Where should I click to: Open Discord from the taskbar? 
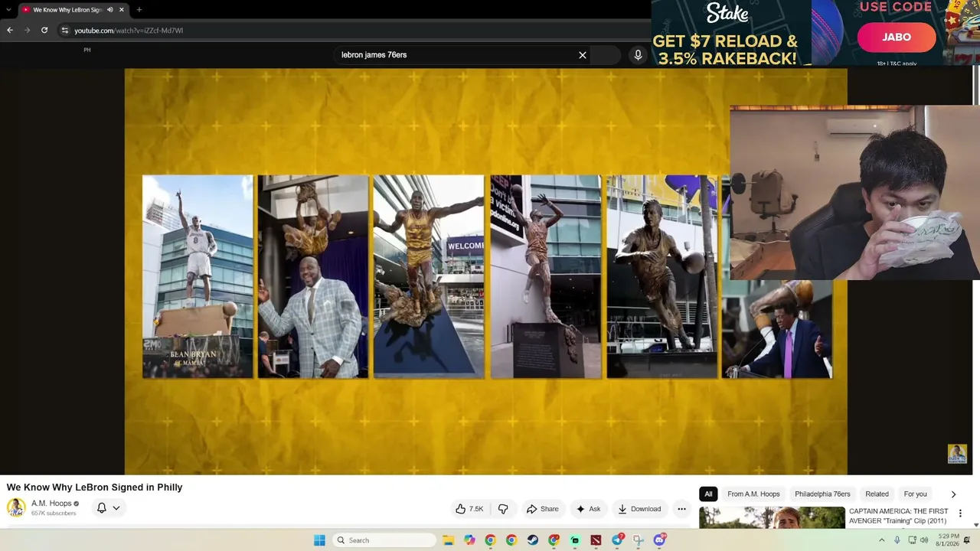660,540
